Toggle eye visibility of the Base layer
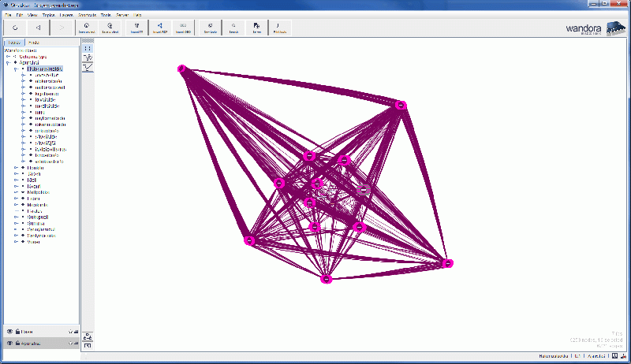Viewport: 631px width, 364px height. [10, 332]
